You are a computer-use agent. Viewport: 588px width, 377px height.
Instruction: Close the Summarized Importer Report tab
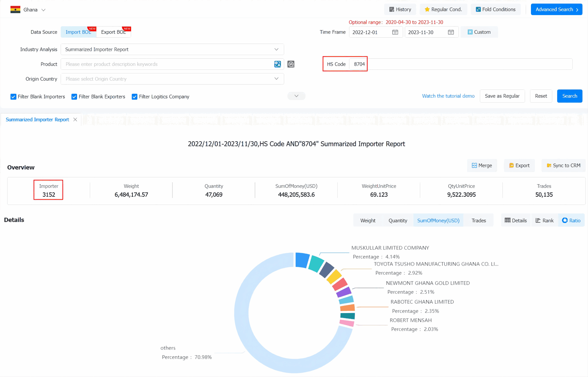point(75,120)
